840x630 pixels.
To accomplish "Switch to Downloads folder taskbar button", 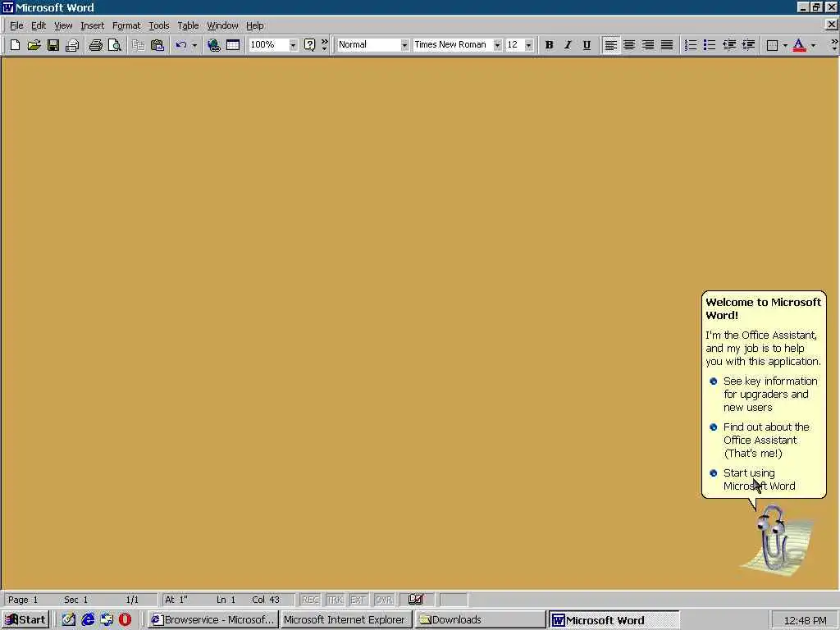I will (479, 620).
